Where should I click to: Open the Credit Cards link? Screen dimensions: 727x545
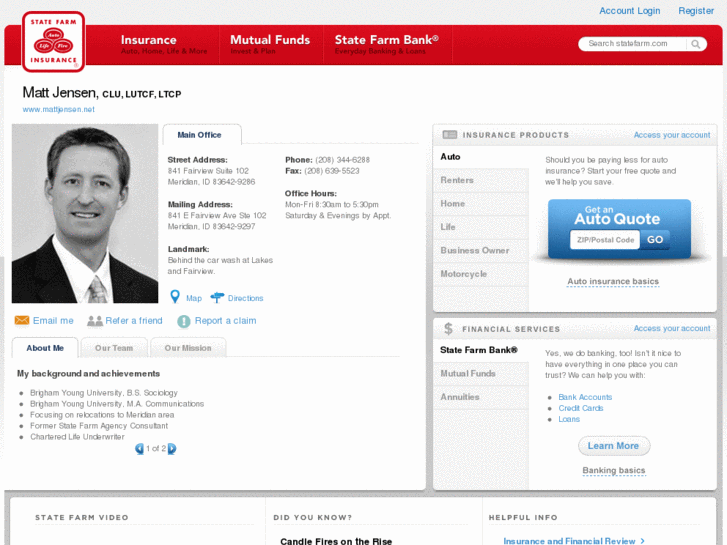[x=581, y=408]
